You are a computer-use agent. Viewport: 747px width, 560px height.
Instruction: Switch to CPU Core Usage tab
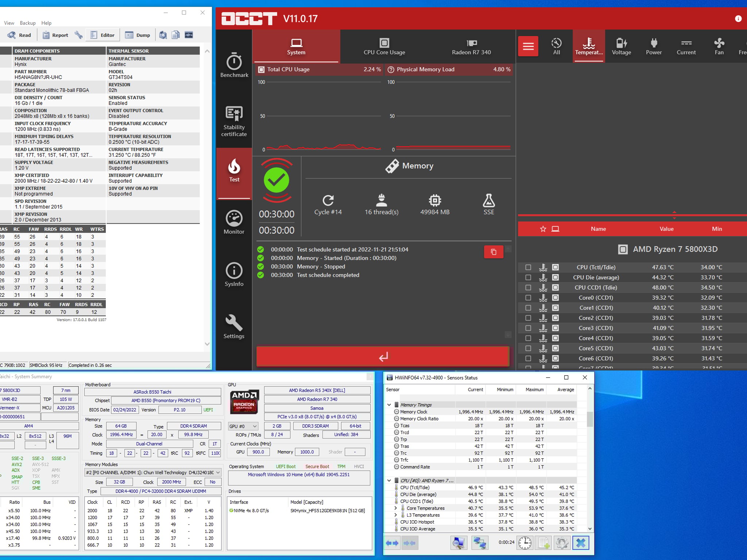(x=384, y=47)
